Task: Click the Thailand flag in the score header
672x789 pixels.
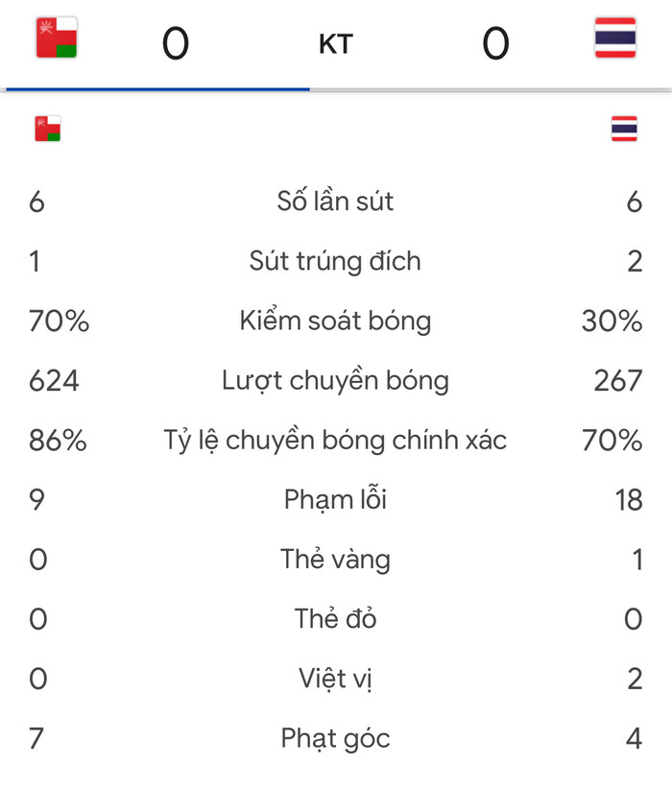Action: tap(615, 35)
